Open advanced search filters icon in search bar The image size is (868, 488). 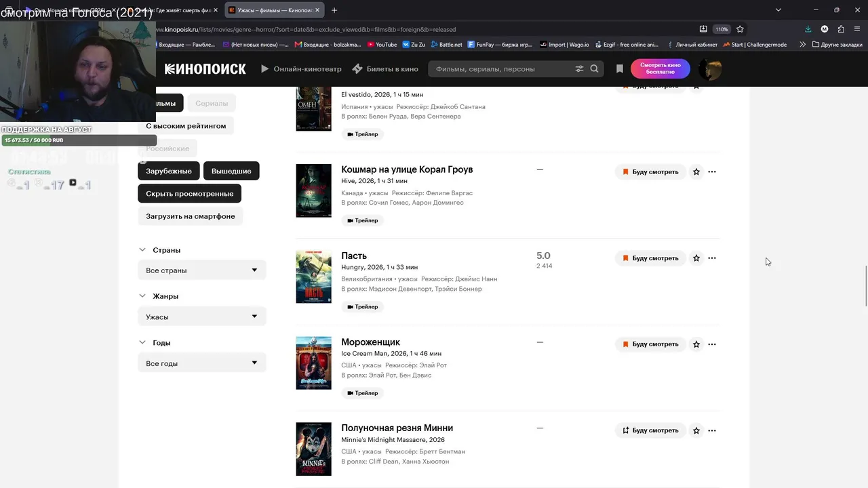pyautogui.click(x=579, y=68)
